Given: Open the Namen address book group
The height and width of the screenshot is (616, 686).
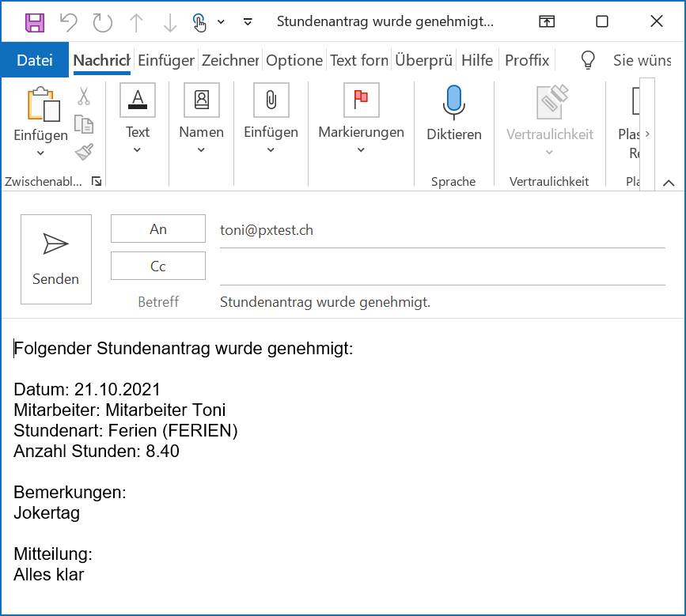Looking at the screenshot, I should tap(201, 100).
